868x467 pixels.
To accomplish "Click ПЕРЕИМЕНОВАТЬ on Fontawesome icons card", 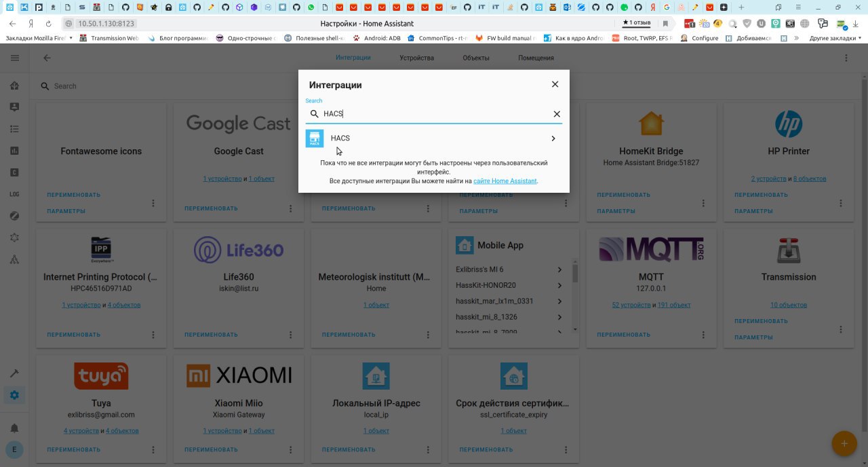I will click(73, 195).
